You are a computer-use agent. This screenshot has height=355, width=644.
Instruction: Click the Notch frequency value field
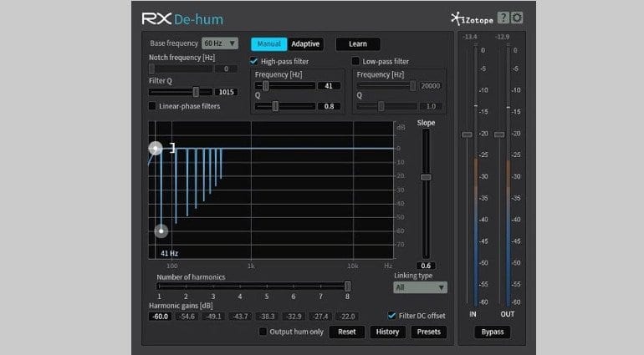pos(227,69)
